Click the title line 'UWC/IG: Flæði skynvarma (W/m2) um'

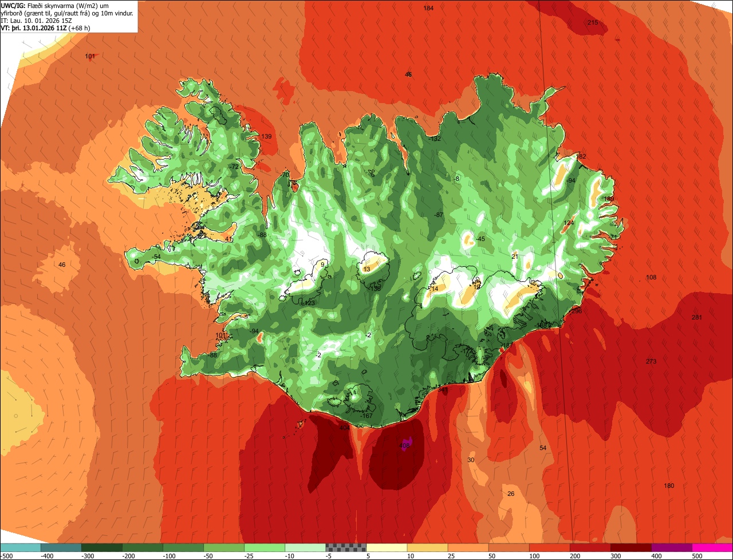[54, 6]
